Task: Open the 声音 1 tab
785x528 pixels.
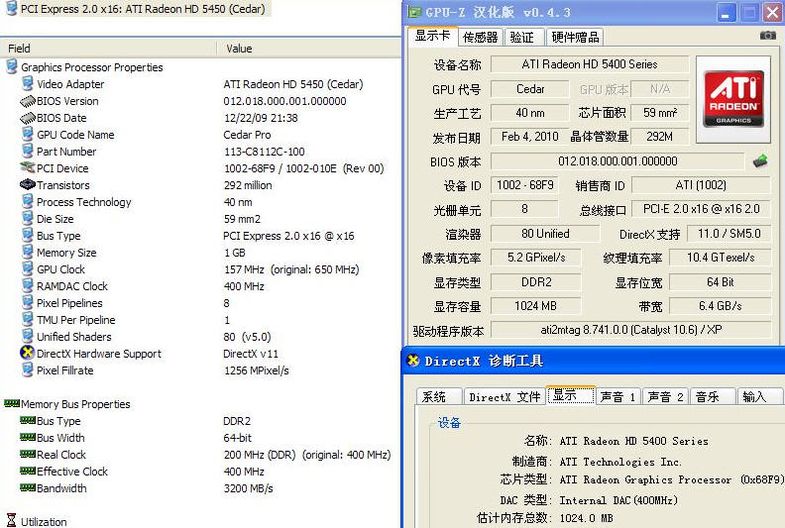Action: pyautogui.click(x=618, y=397)
